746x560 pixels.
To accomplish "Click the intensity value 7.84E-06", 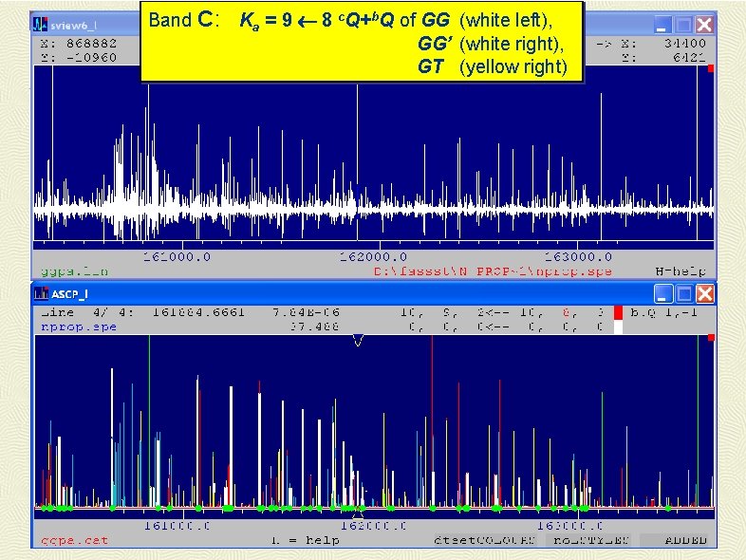I will 306,312.
